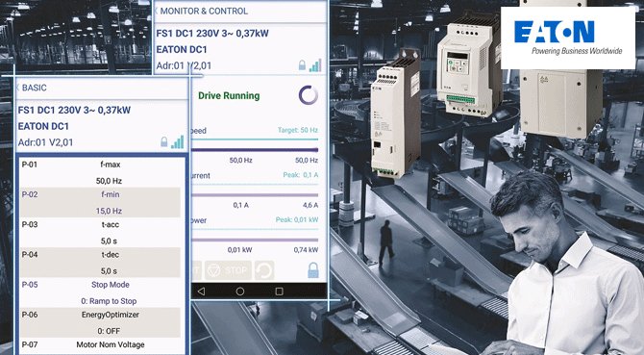Adjust the power level bar
This screenshot has width=644, height=355.
click(255, 240)
